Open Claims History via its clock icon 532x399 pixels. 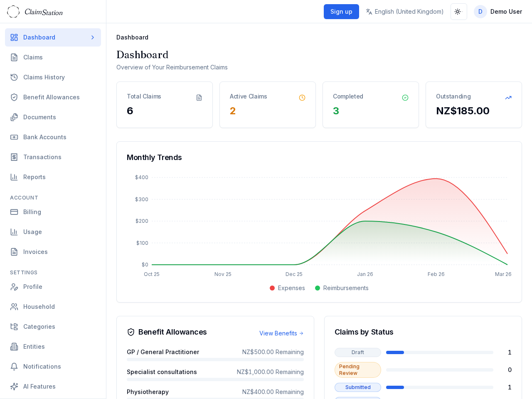tap(14, 77)
